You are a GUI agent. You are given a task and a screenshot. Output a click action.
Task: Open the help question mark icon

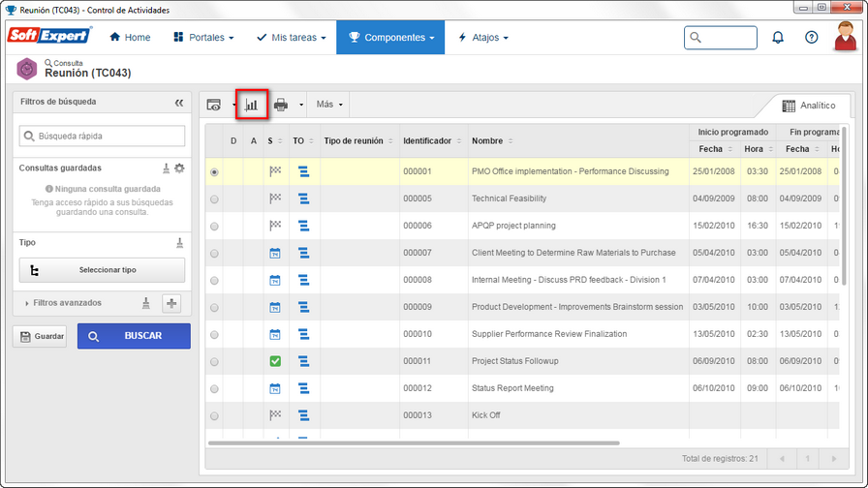point(811,37)
